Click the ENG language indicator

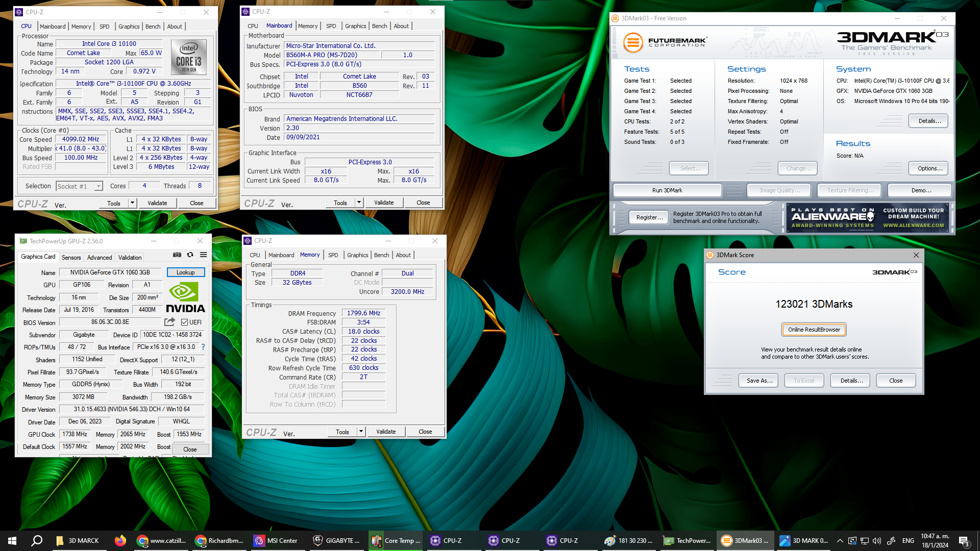[x=908, y=541]
